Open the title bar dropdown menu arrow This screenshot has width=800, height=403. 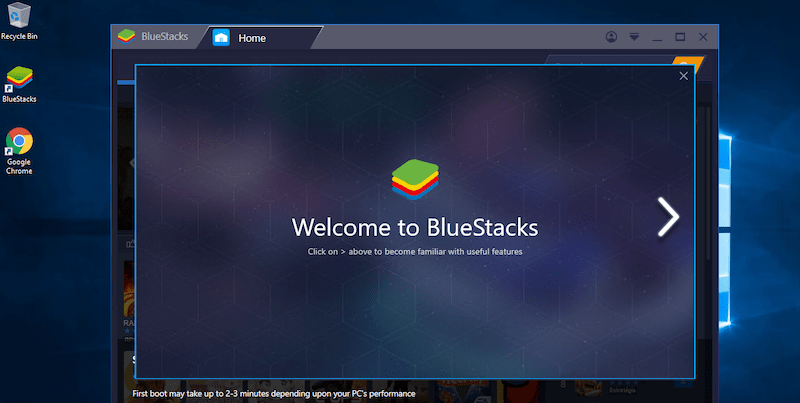[634, 37]
